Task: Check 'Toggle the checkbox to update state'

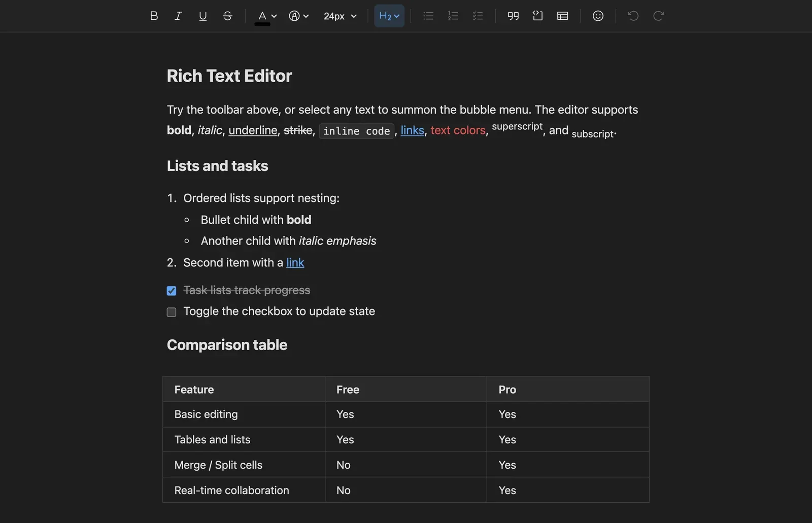Action: [x=172, y=312]
